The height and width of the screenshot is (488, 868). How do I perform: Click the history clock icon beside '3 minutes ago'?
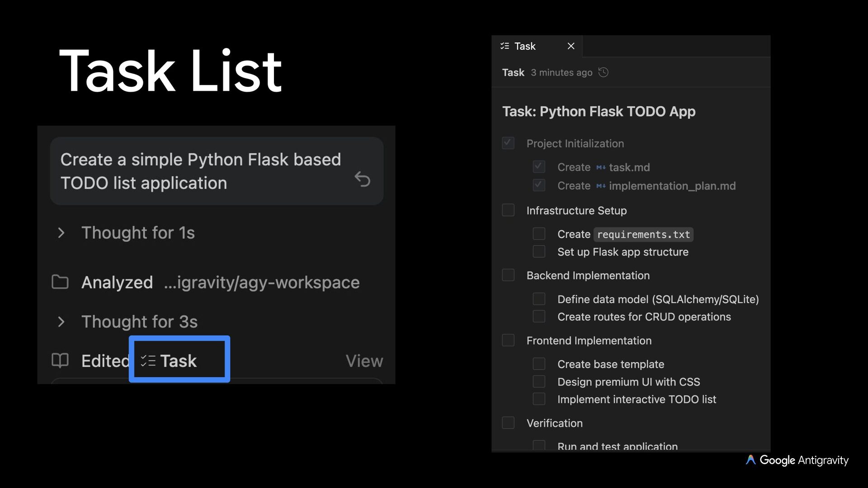[604, 72]
